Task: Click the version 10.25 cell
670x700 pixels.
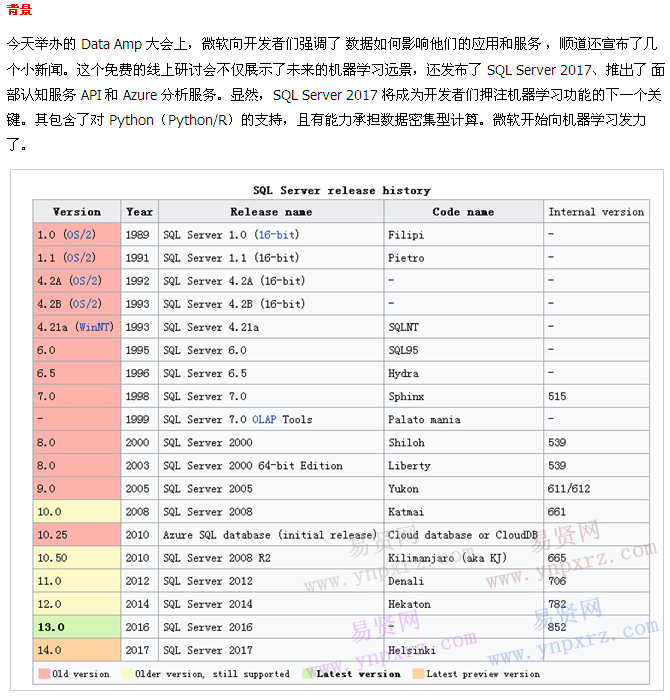Action: [77, 535]
